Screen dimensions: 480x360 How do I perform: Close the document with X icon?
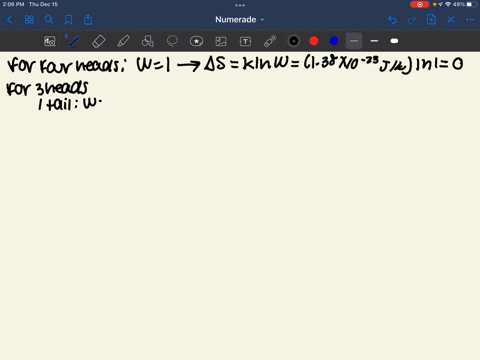451,20
